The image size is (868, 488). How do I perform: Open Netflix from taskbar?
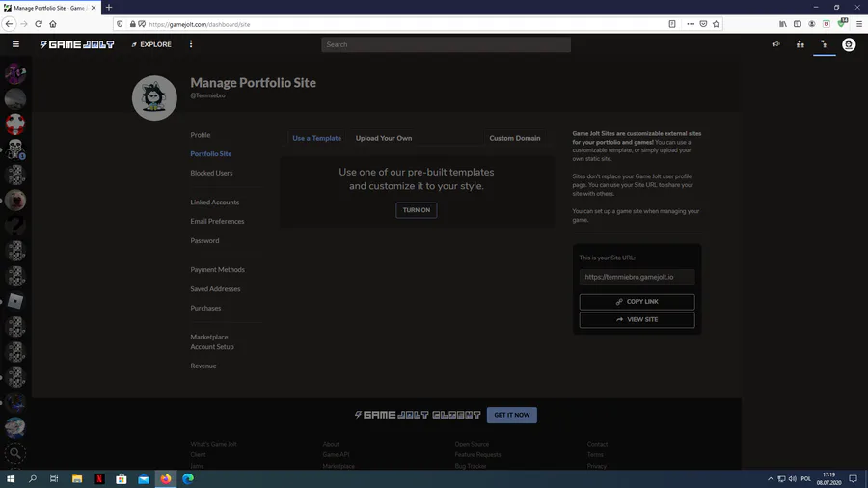click(99, 479)
